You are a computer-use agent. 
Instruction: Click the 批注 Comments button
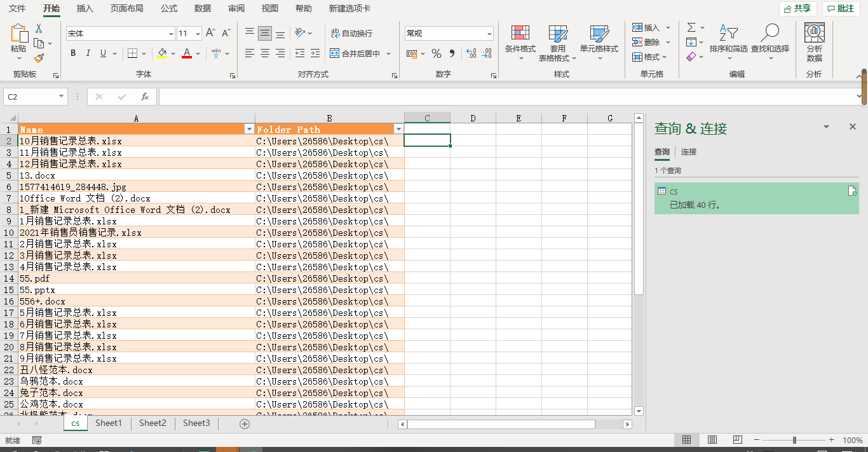pos(841,8)
